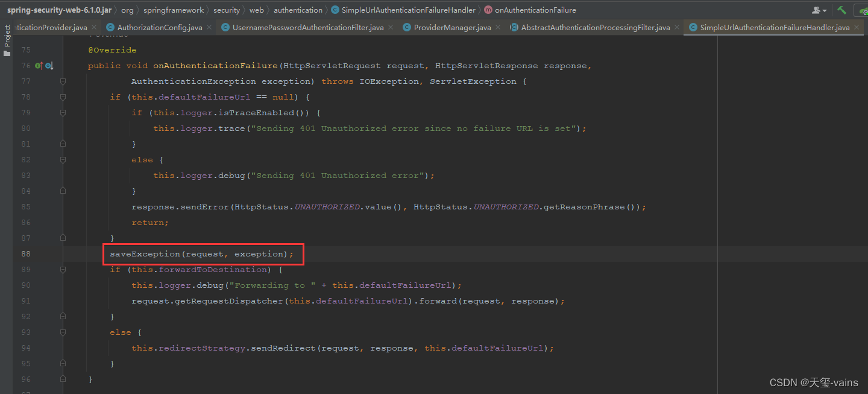This screenshot has width=868, height=394.
Task: Click HttpServletResponse in the method signature
Action: [x=486, y=66]
